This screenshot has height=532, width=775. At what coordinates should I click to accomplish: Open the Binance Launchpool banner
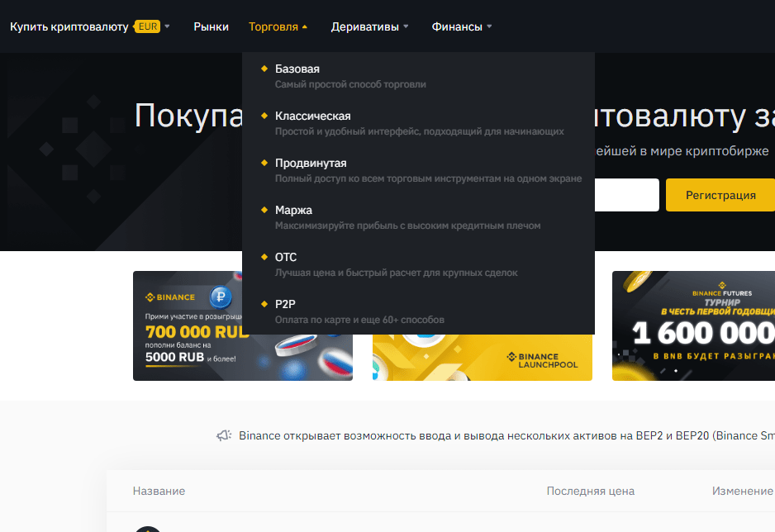[483, 358]
